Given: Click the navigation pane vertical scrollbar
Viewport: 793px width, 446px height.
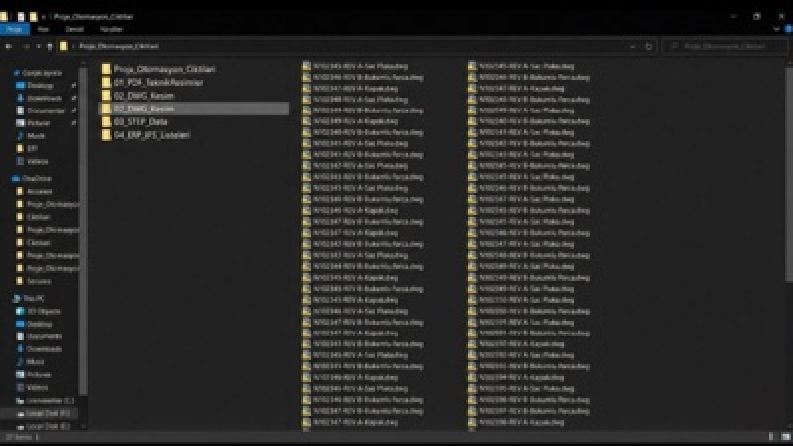Looking at the screenshot, I should [83, 233].
